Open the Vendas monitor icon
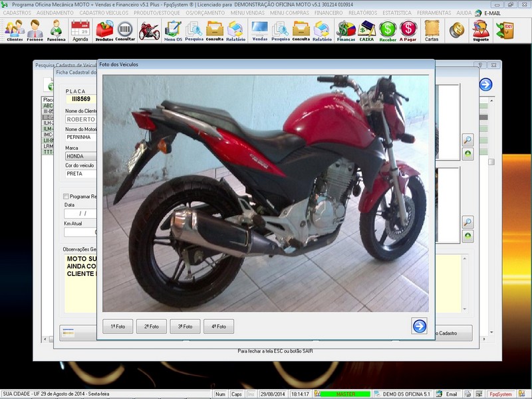 click(259, 31)
